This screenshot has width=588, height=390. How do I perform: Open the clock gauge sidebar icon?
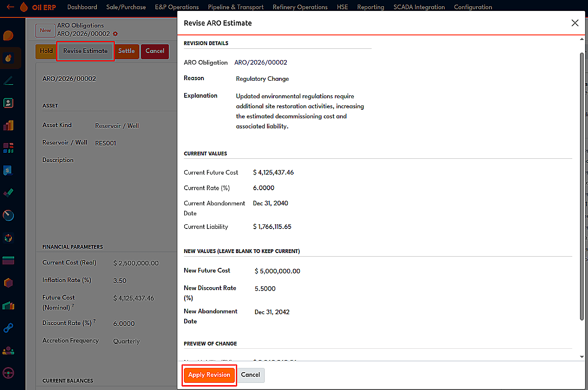pos(8,215)
